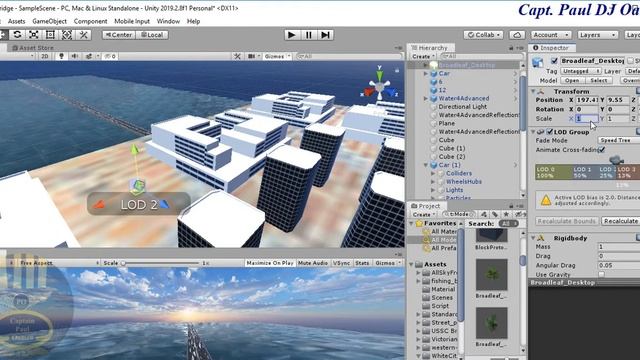Click Mute Audio button in Game view
This screenshot has width=640, height=360.
pos(313,263)
